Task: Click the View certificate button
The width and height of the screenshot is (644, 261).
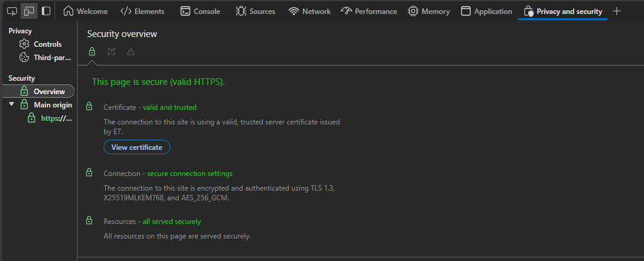Action: [137, 147]
